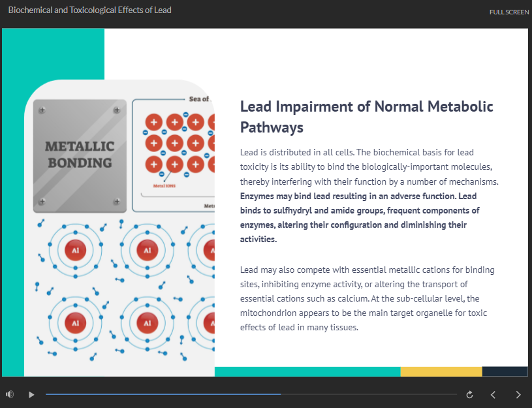
Task: Click paragraph starting 'Lead may also compete'
Action: point(367,298)
